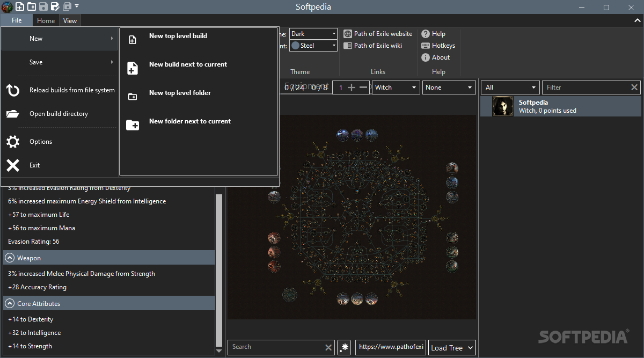Clear the builds filter with X
This screenshot has height=358, width=644.
pos(634,87)
